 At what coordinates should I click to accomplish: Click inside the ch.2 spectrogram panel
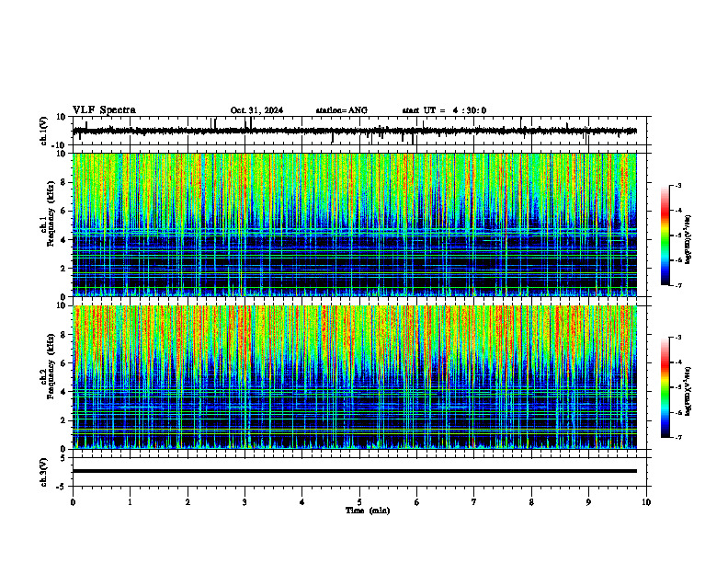click(354, 377)
